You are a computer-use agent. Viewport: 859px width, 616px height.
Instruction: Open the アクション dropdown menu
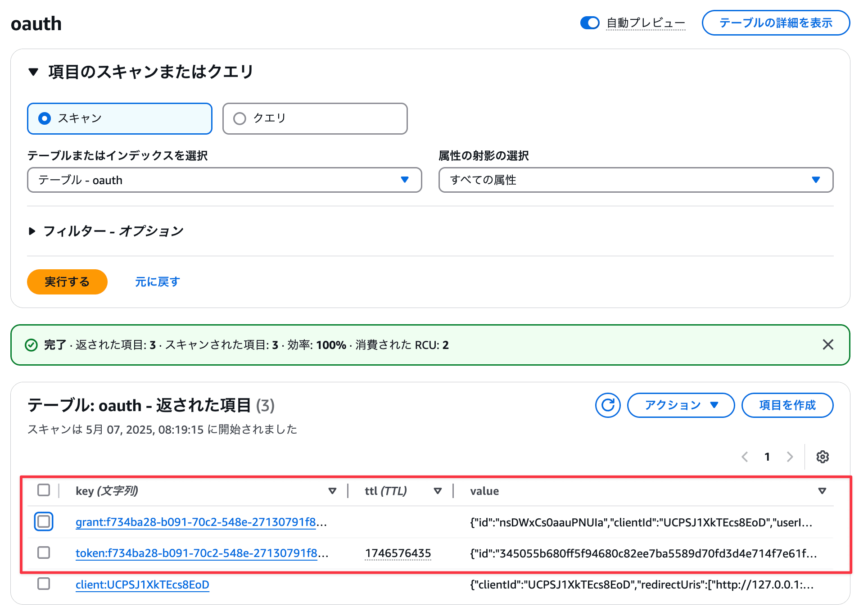[x=681, y=405]
